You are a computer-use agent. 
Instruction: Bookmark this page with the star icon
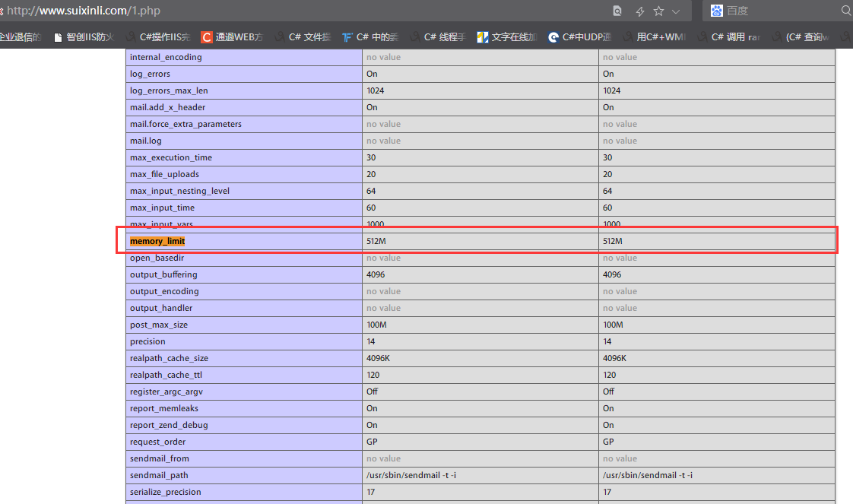pos(658,11)
